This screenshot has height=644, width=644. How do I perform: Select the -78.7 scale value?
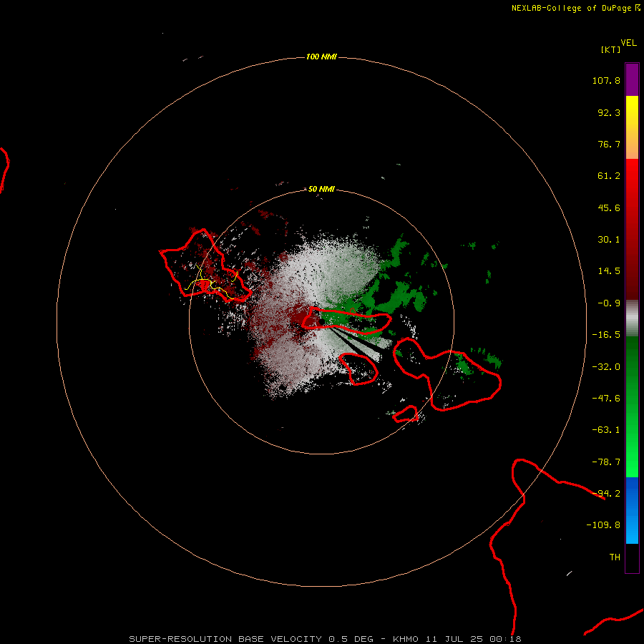coord(606,462)
